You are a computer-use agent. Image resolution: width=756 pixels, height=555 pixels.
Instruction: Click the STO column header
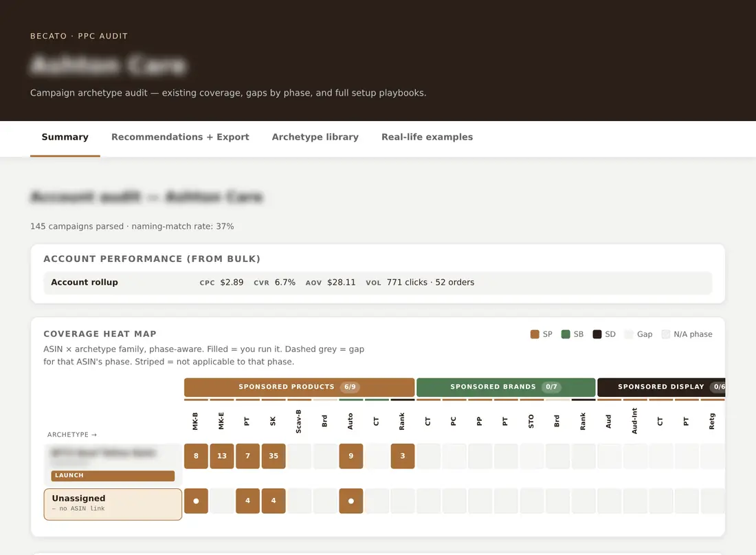point(531,421)
